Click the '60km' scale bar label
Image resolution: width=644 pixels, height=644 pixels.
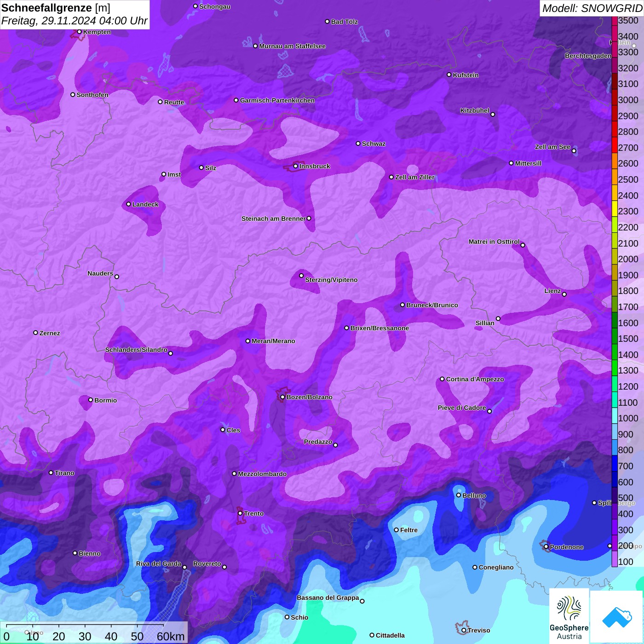click(170, 636)
